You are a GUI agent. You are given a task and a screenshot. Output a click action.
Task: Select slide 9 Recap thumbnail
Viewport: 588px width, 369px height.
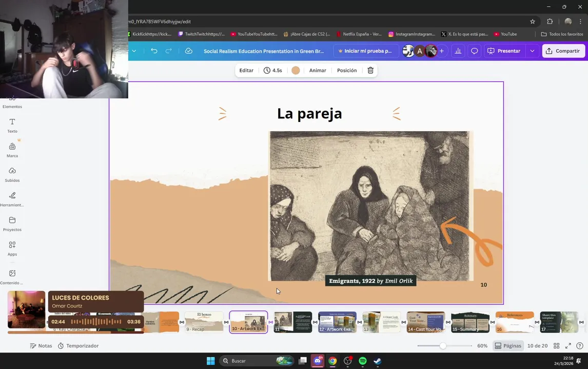click(204, 322)
